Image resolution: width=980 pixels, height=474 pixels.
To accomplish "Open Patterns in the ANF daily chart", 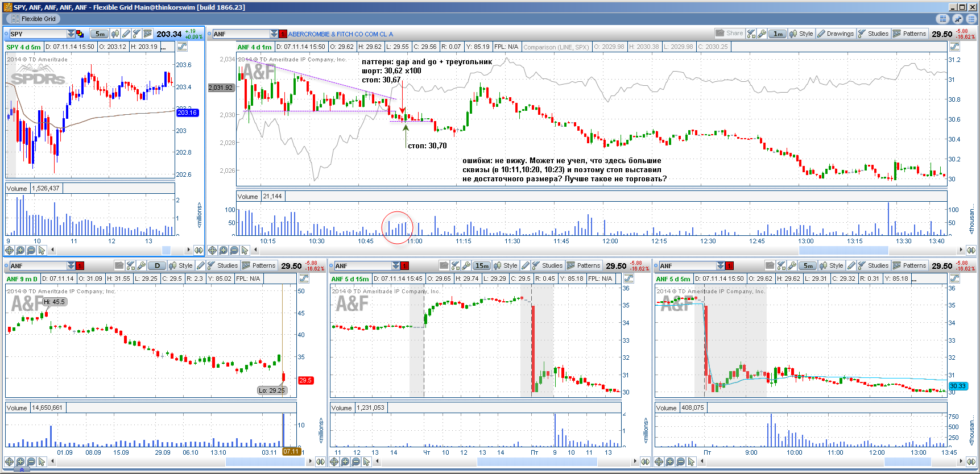I will (259, 265).
